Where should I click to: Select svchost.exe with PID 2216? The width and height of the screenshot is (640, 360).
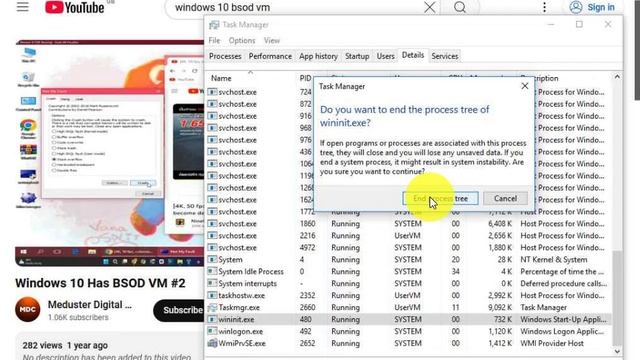(409, 236)
